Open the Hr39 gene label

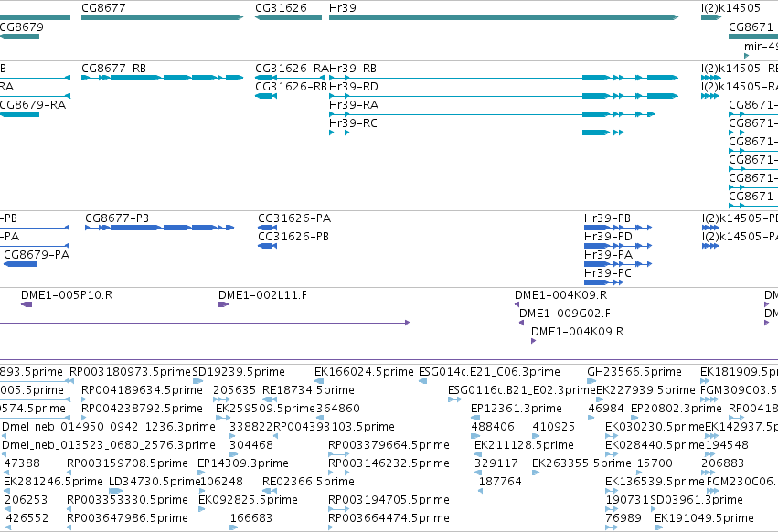[x=342, y=8]
